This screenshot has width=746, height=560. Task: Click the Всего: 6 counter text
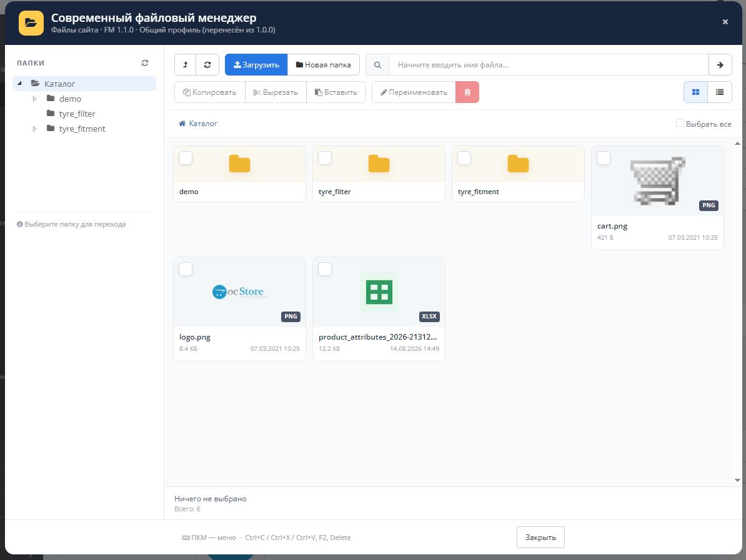[187, 509]
